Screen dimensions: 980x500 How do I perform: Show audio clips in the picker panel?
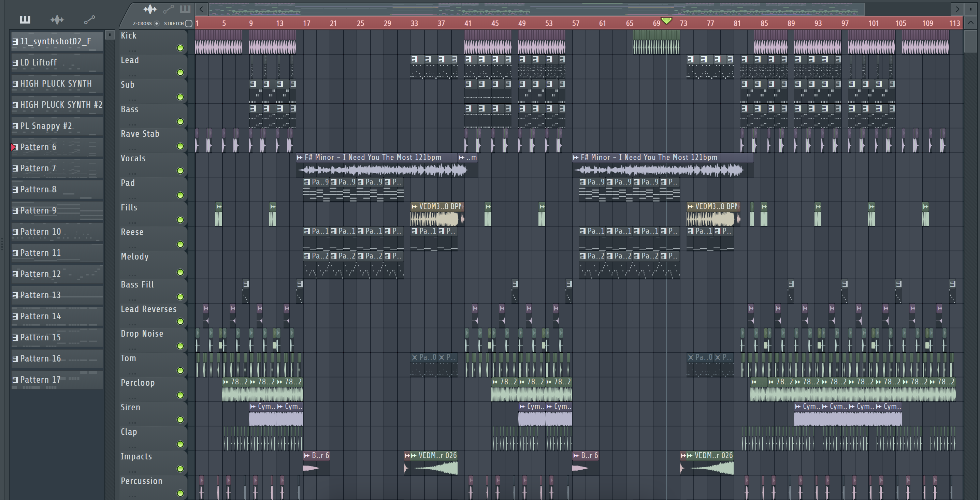57,20
